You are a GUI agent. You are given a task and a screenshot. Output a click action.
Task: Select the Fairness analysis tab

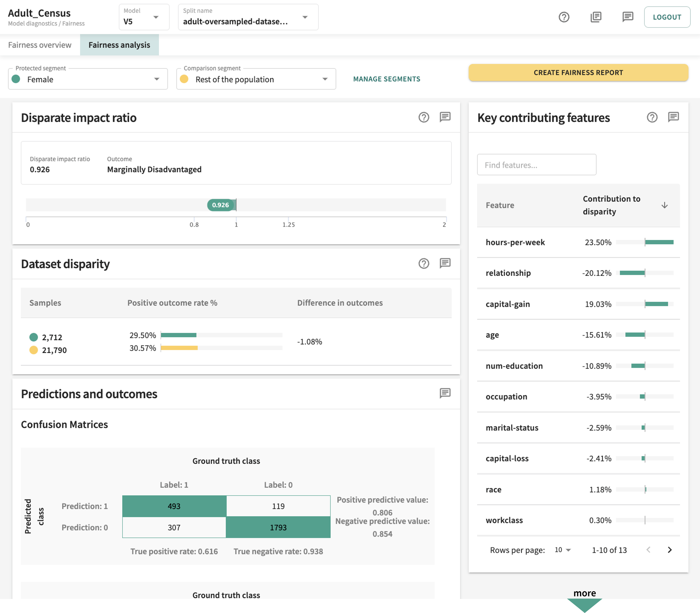[119, 45]
